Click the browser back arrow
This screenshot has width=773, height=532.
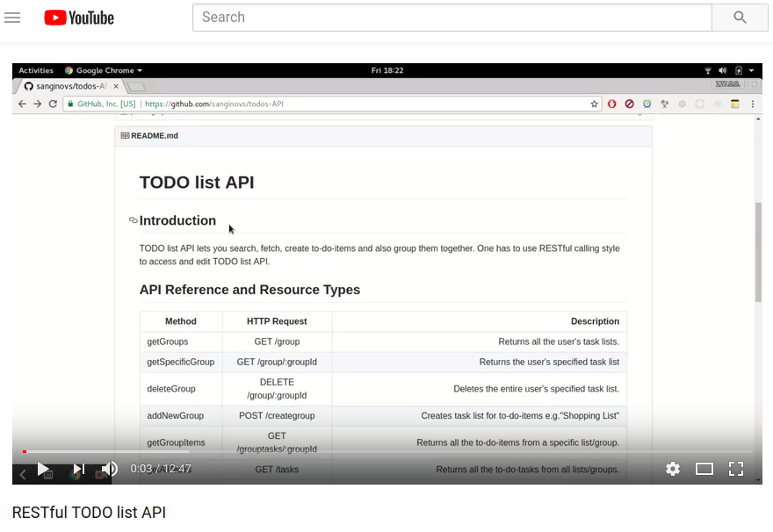click(x=22, y=104)
